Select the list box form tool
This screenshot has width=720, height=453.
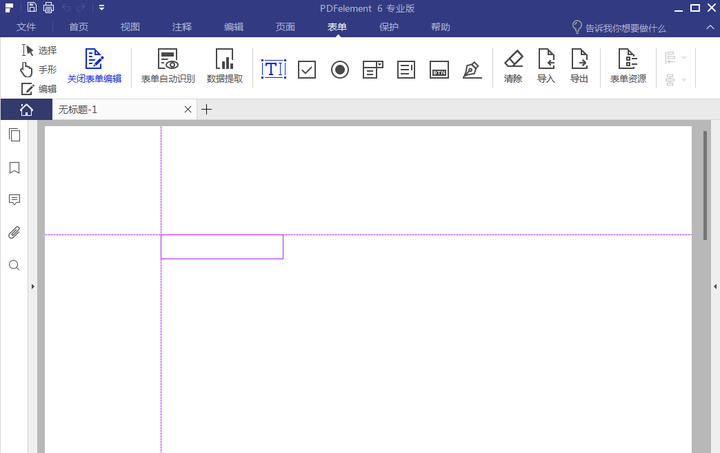click(x=406, y=70)
